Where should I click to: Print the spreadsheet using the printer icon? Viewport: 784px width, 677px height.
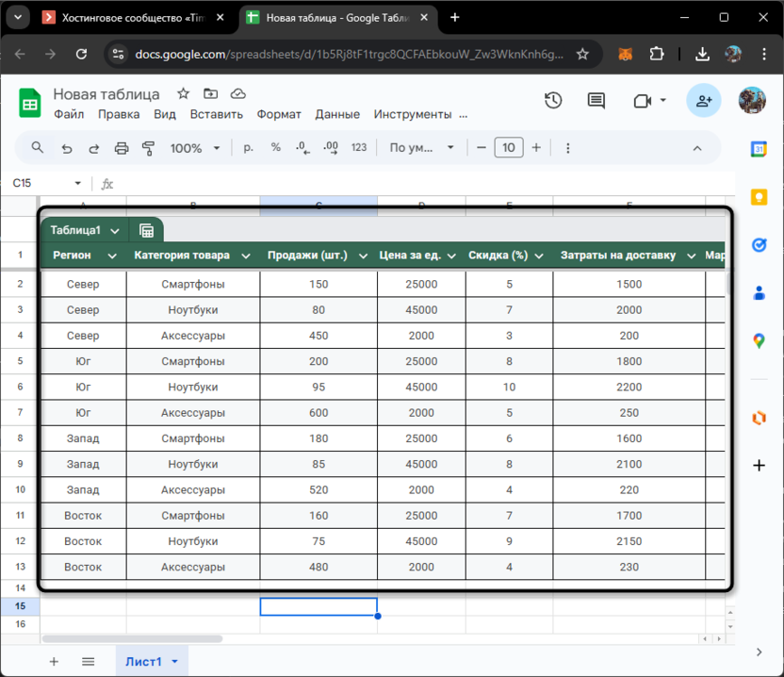click(x=121, y=148)
